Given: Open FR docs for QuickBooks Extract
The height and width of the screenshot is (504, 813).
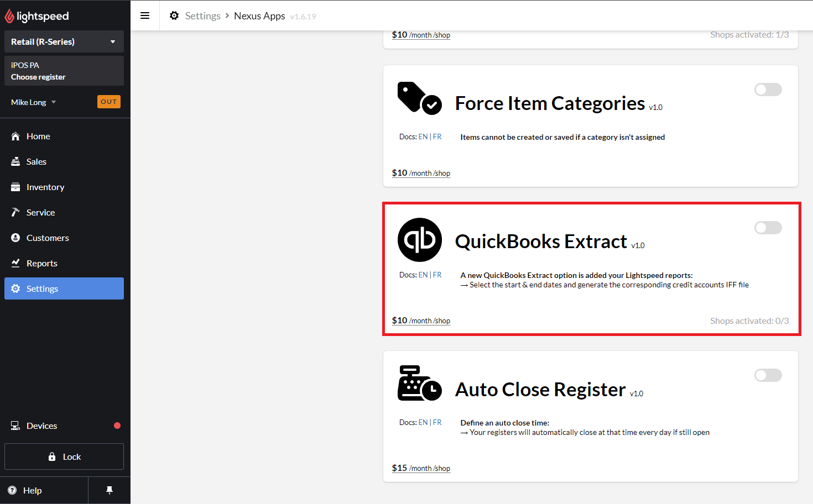Looking at the screenshot, I should point(437,275).
